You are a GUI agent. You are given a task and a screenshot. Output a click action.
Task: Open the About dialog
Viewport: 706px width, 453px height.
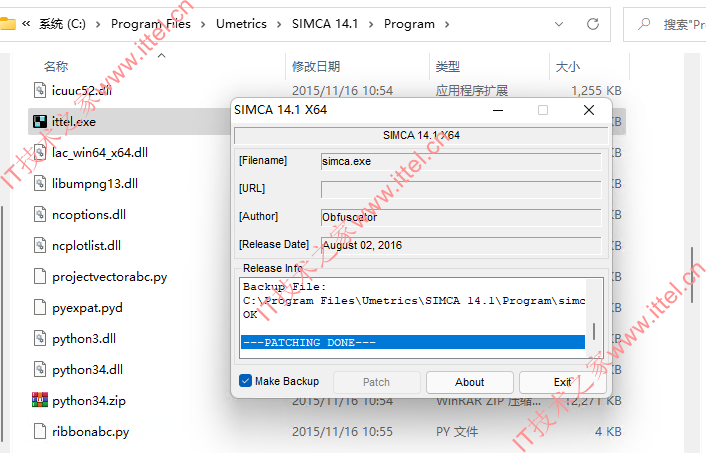pyautogui.click(x=470, y=382)
